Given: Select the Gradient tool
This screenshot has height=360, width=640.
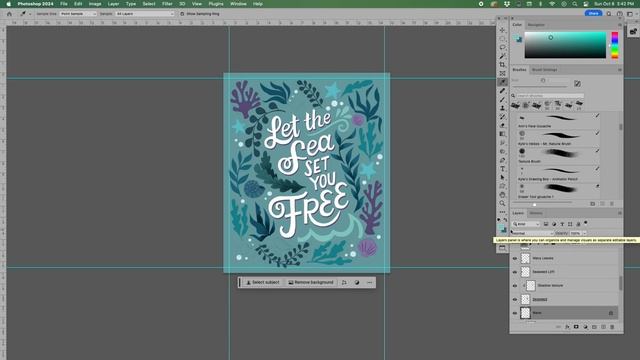Looking at the screenshot, I should [x=502, y=134].
